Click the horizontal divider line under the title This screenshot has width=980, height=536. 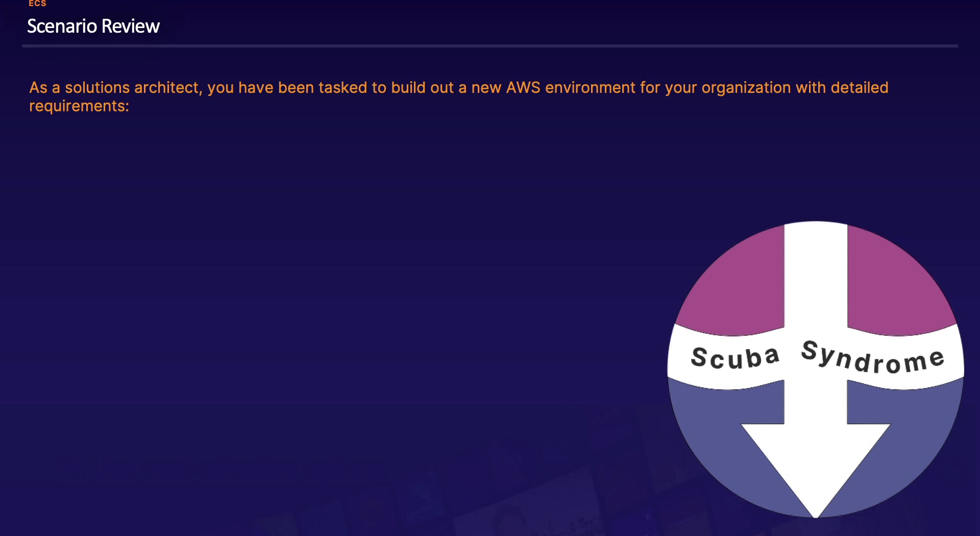[x=489, y=46]
